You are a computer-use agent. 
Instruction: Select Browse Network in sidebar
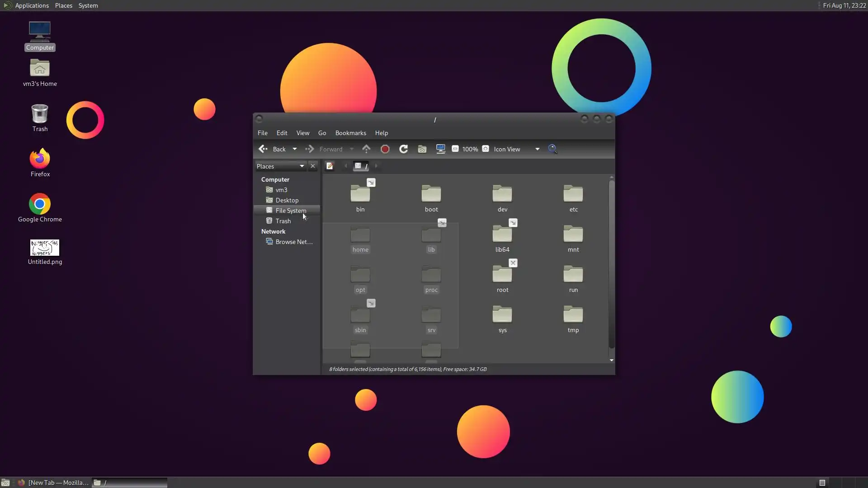(293, 242)
